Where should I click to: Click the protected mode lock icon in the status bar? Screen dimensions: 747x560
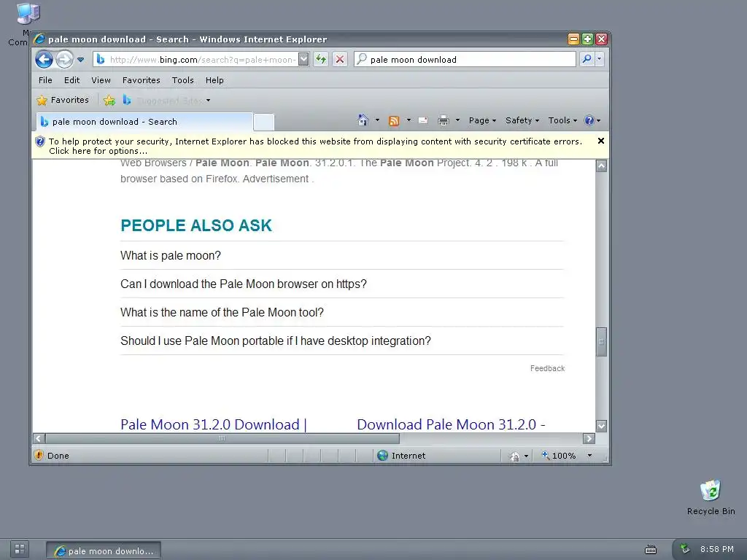[x=514, y=456]
